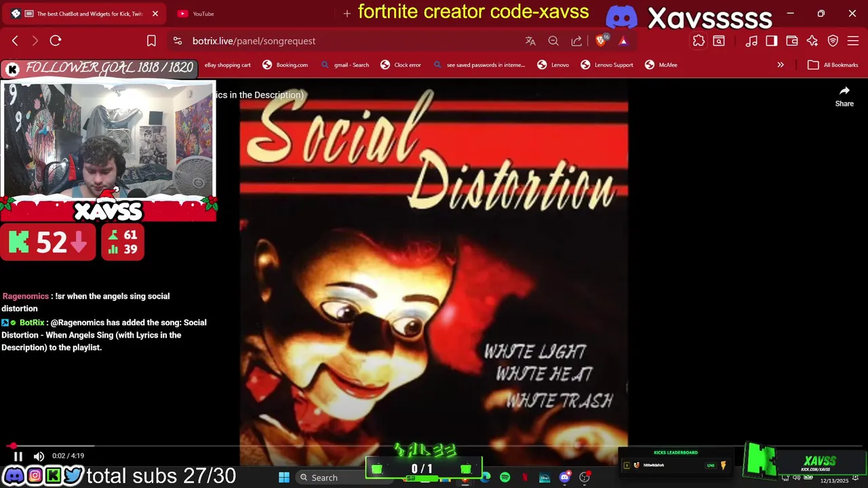Open the Brave Wallet icon
The width and height of the screenshot is (868, 488).
(792, 41)
